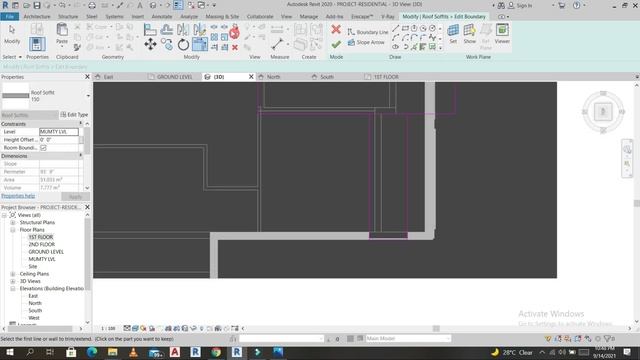
Task: Click the Sign In button
Action: 520,5
